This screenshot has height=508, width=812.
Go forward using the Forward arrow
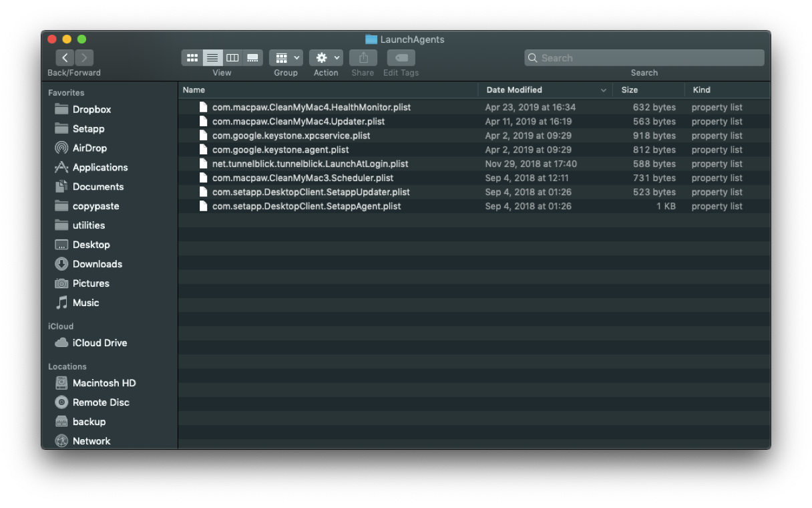coord(84,58)
